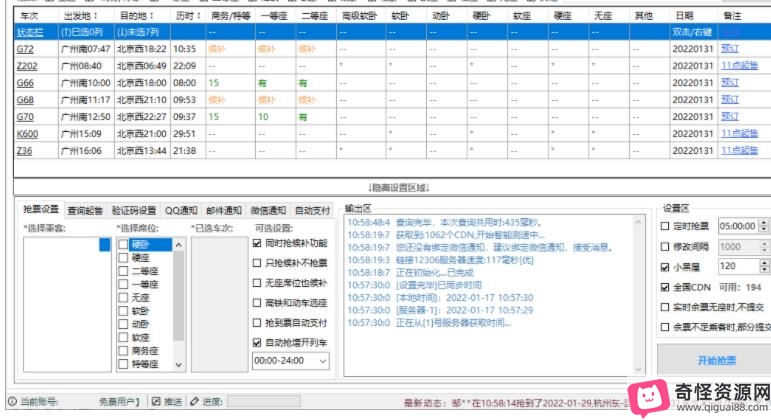Image resolution: width=771 pixels, height=420 pixels.
Task: Click train number Z202
Action: (x=27, y=66)
